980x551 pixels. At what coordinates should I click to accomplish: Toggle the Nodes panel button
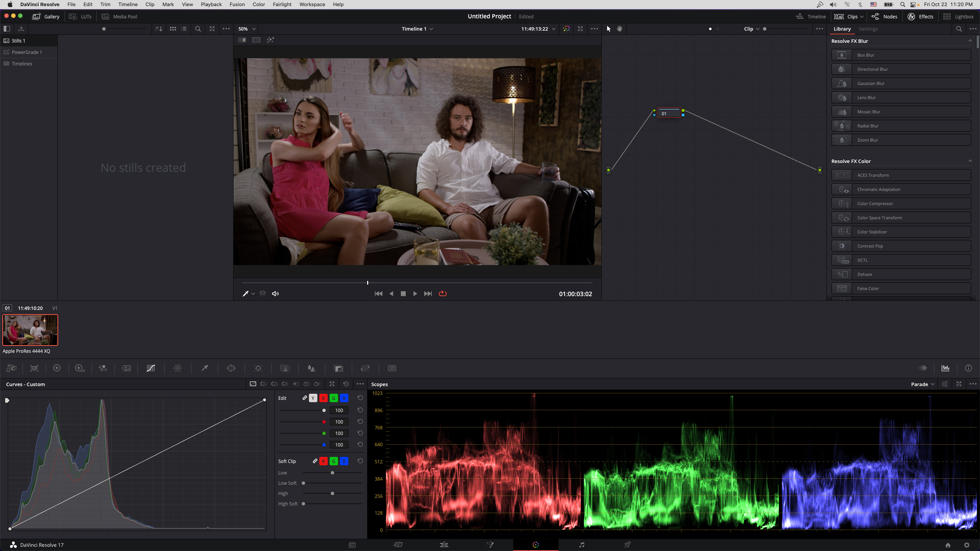pos(884,16)
